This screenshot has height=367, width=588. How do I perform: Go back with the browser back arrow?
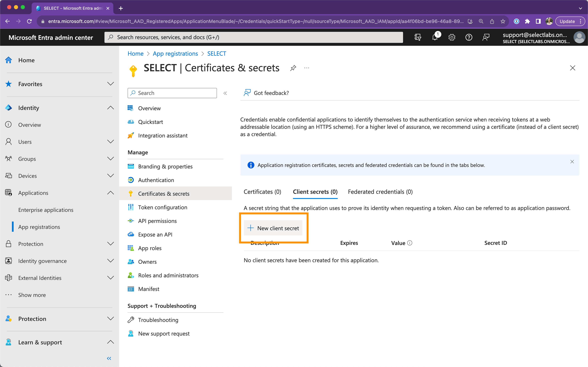[7, 21]
